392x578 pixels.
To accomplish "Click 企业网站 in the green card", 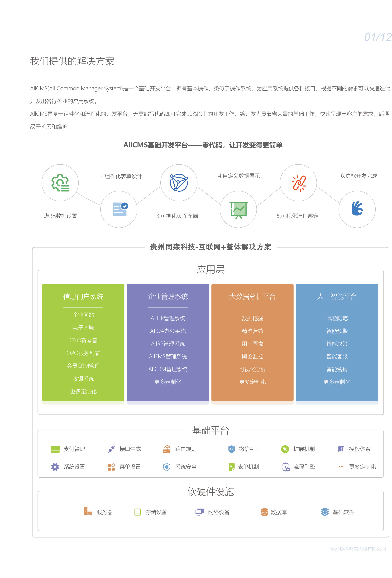I will tap(83, 315).
